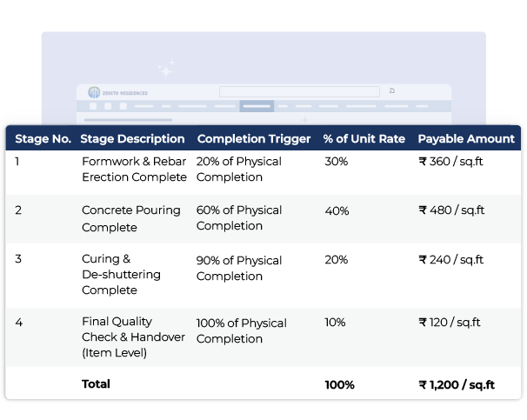The height and width of the screenshot is (420, 527).
Task: Click the search field in the header
Action: tap(299, 91)
